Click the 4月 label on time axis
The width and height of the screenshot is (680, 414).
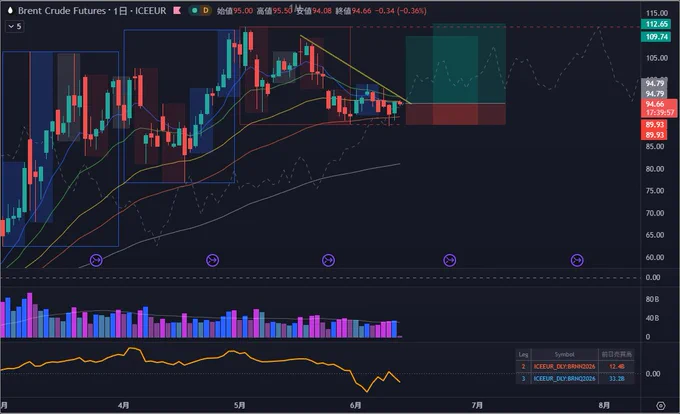(x=124, y=406)
